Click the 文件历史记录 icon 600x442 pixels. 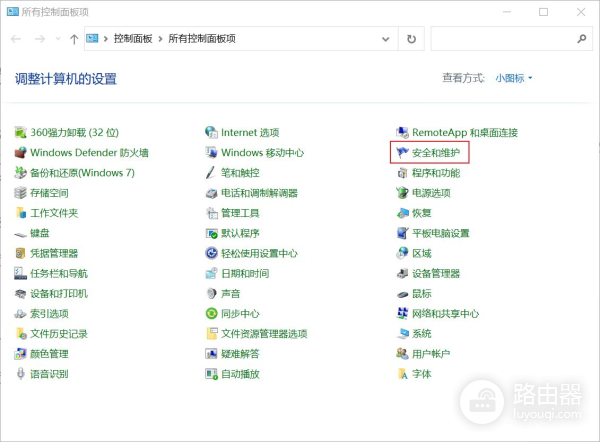coord(20,334)
